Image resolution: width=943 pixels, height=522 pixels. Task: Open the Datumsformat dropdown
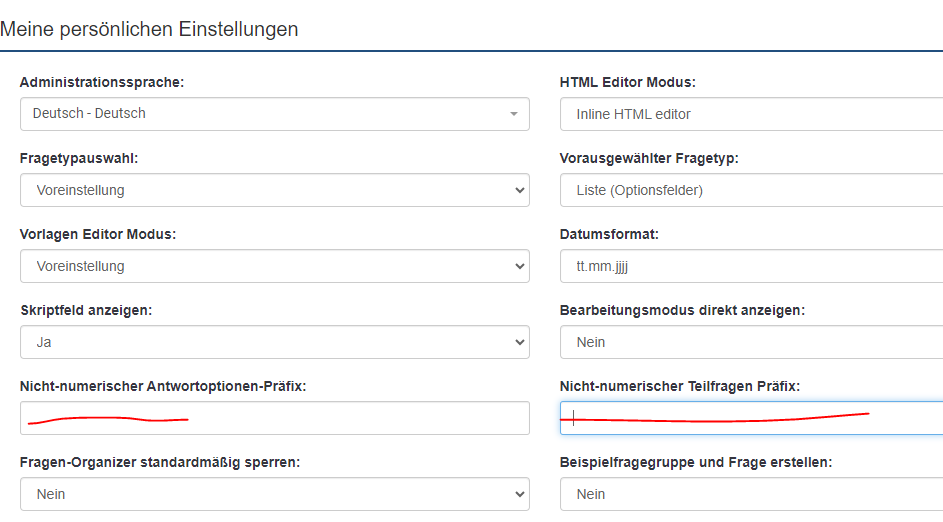[750, 266]
